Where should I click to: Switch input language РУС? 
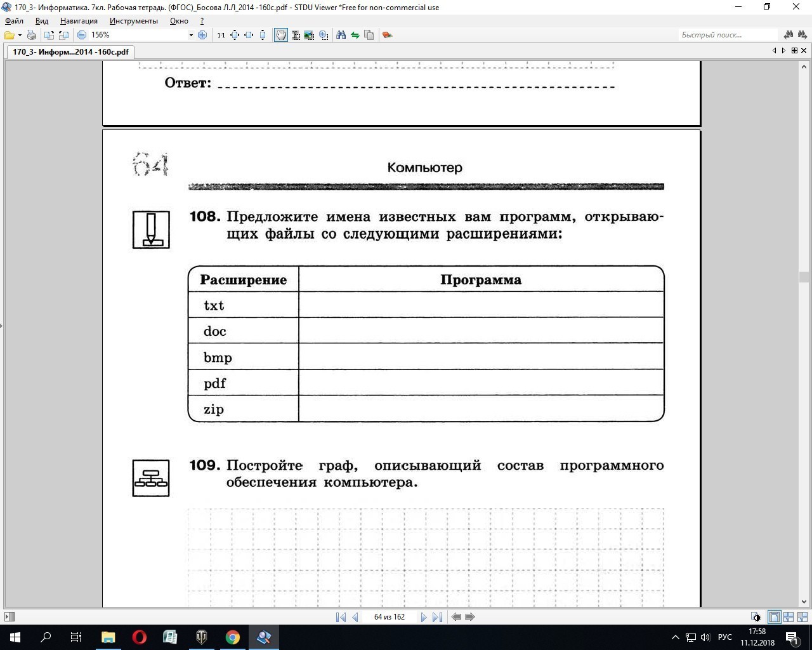tap(725, 637)
